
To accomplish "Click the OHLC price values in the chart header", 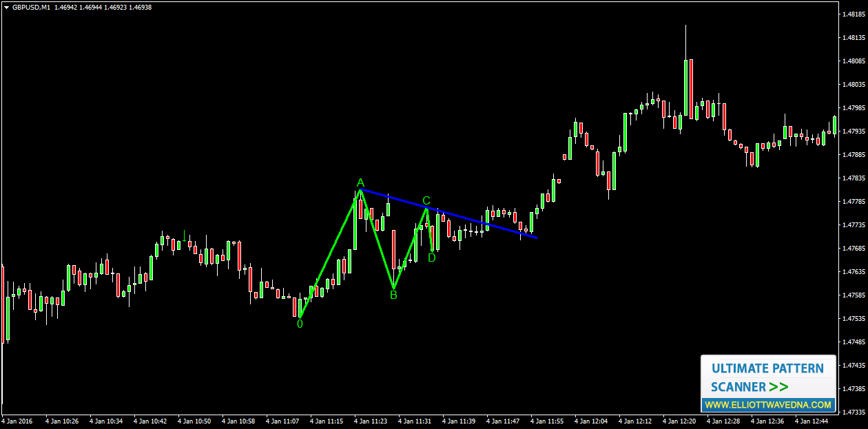I will tap(103, 7).
